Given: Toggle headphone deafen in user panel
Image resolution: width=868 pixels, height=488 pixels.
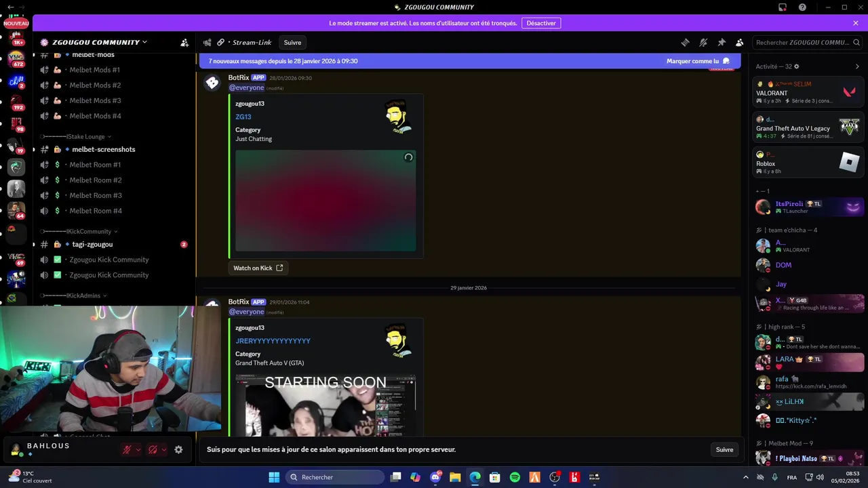Looking at the screenshot, I should (153, 449).
